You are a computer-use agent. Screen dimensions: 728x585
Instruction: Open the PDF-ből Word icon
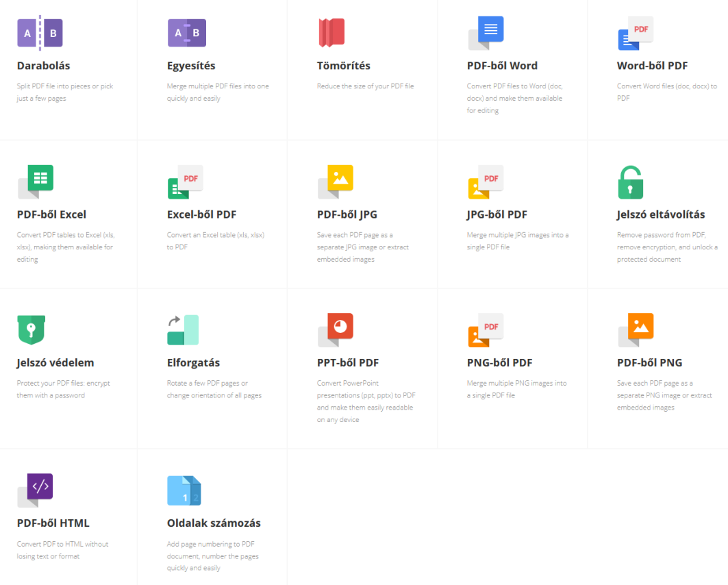coord(486,33)
